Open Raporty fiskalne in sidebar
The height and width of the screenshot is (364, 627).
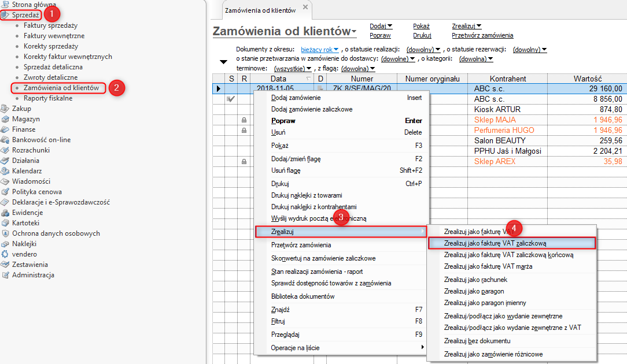coord(48,98)
